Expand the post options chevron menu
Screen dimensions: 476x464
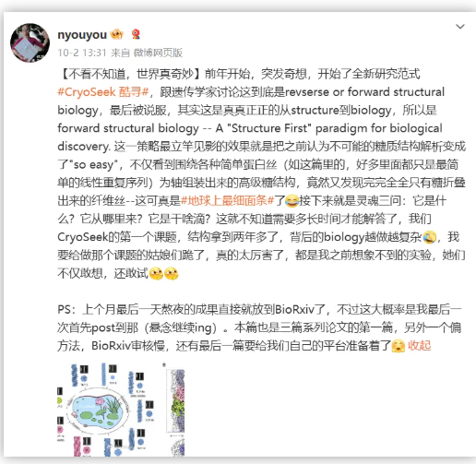[x=459, y=27]
